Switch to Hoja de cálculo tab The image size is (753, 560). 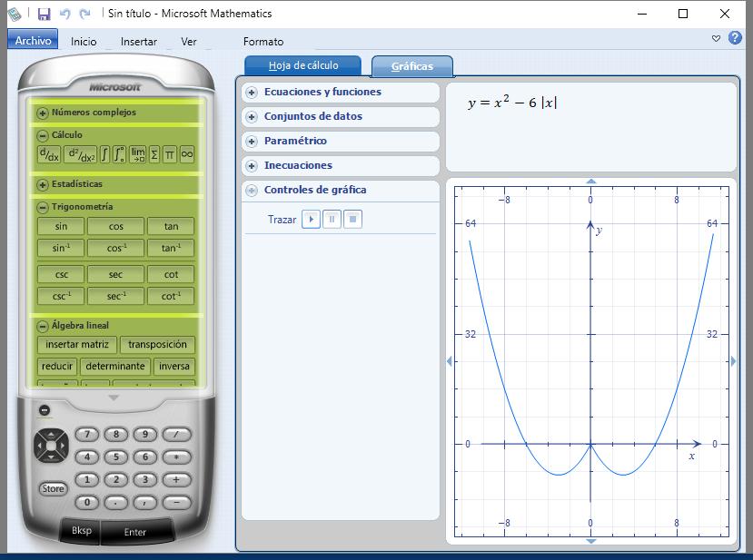pyautogui.click(x=303, y=65)
